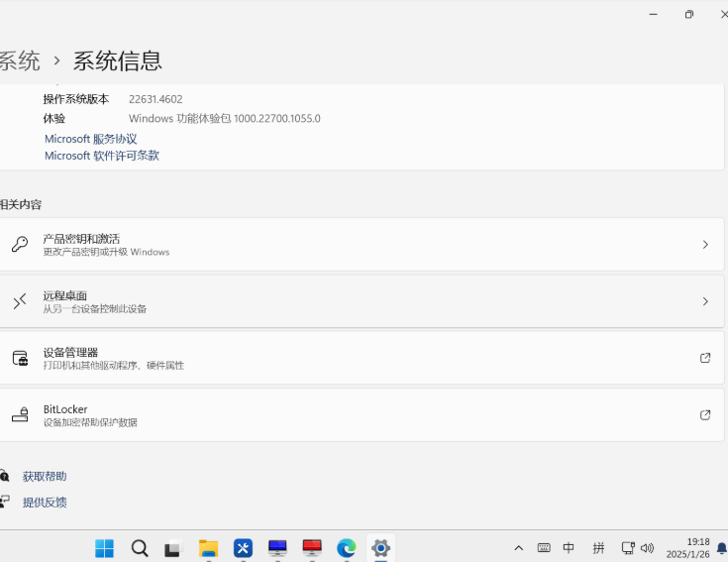The image size is (728, 562).
Task: Select the Windows 功能体验包 version text
Action: pyautogui.click(x=225, y=118)
